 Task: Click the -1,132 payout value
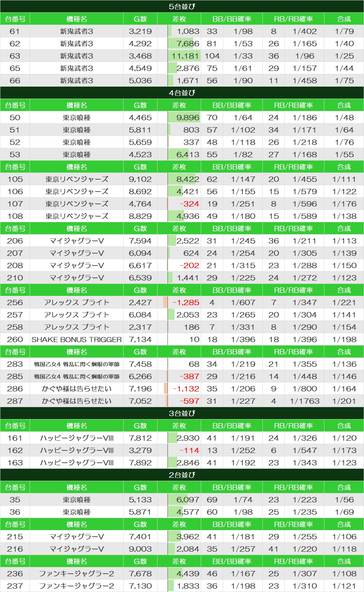pos(186,389)
